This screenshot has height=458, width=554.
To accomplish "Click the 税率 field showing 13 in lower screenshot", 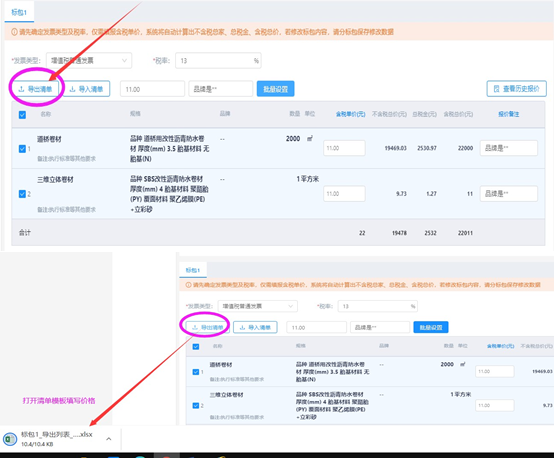I will pyautogui.click(x=378, y=306).
